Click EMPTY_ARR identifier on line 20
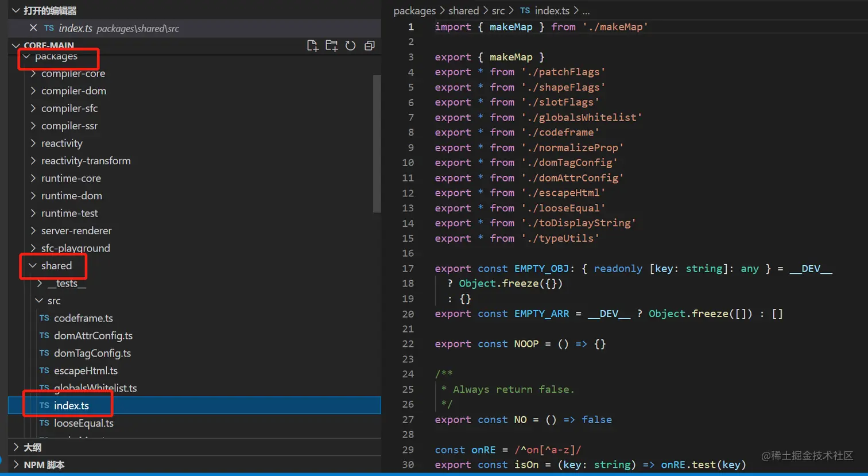Image resolution: width=868 pixels, height=476 pixels. [542, 314]
